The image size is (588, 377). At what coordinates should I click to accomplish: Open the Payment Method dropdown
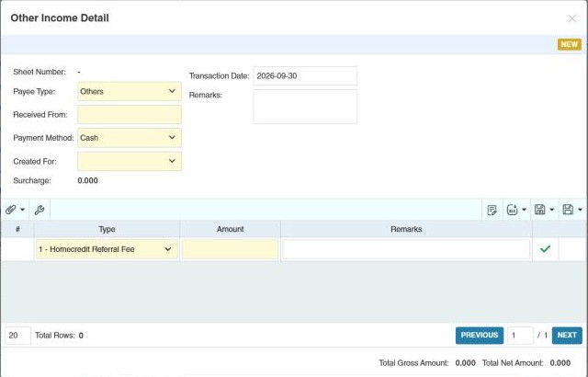click(x=130, y=138)
